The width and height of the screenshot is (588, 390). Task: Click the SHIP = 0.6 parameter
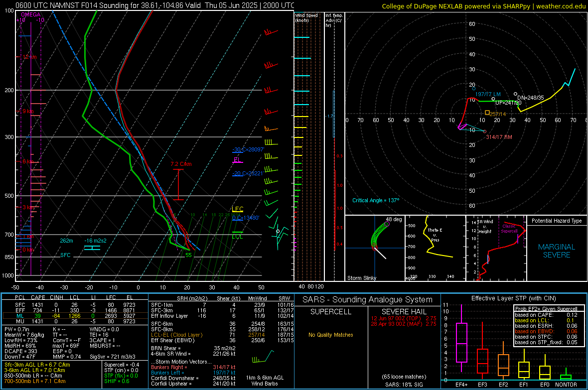point(117,381)
